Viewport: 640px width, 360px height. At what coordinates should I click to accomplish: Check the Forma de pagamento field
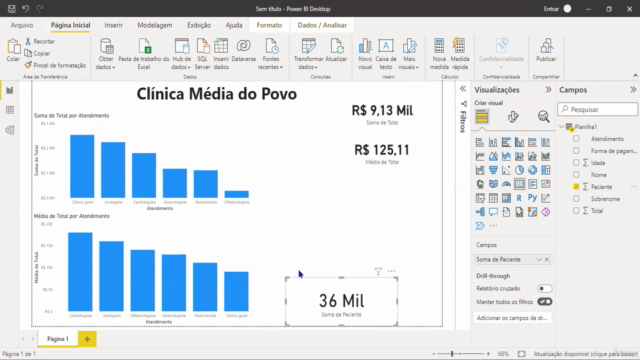coord(576,151)
